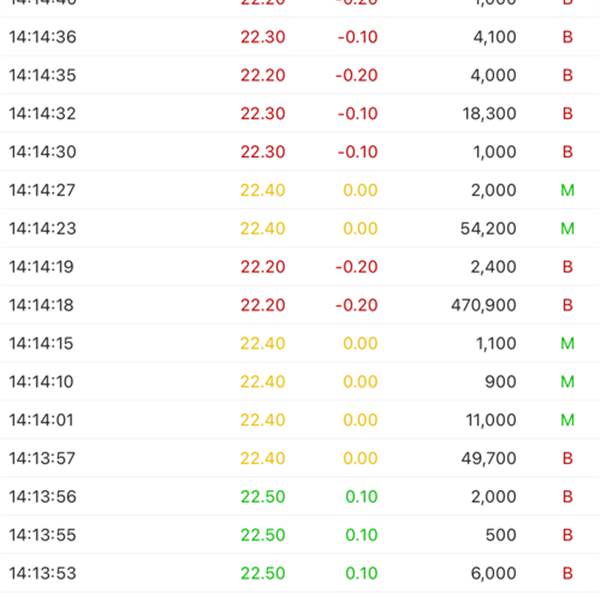Tap the 14:14:15 timestamp

point(42,344)
